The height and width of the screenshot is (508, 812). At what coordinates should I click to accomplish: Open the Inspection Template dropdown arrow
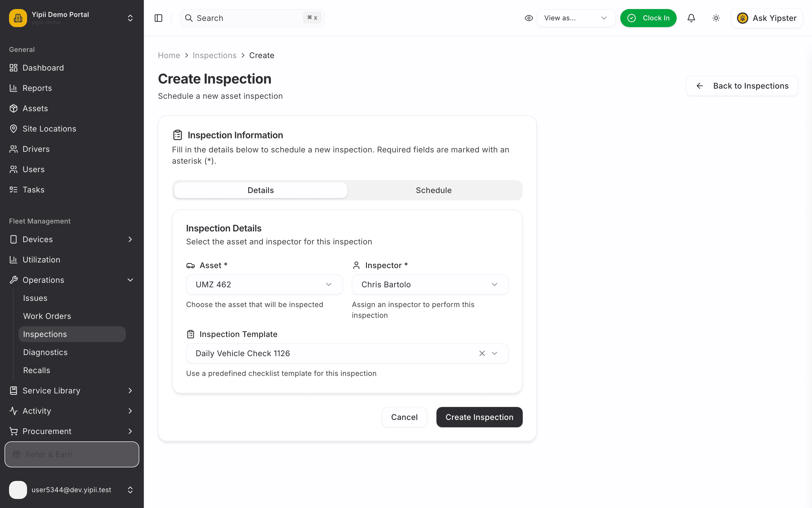coord(495,353)
